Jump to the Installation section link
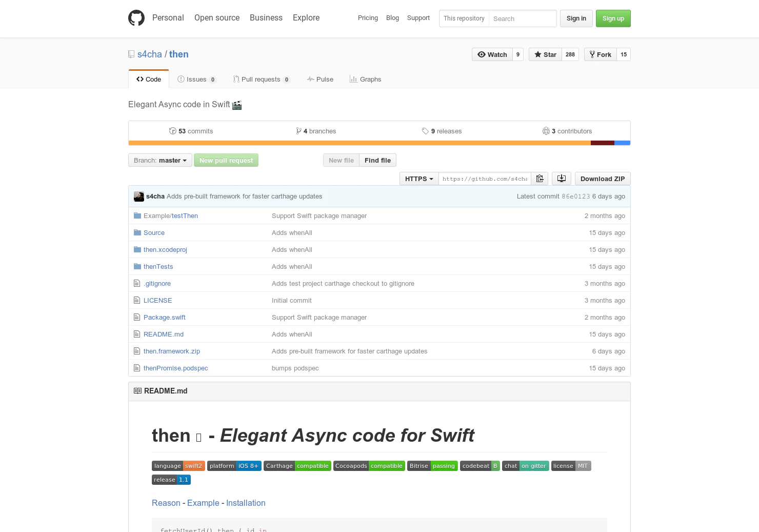759x532 pixels. pyautogui.click(x=246, y=503)
